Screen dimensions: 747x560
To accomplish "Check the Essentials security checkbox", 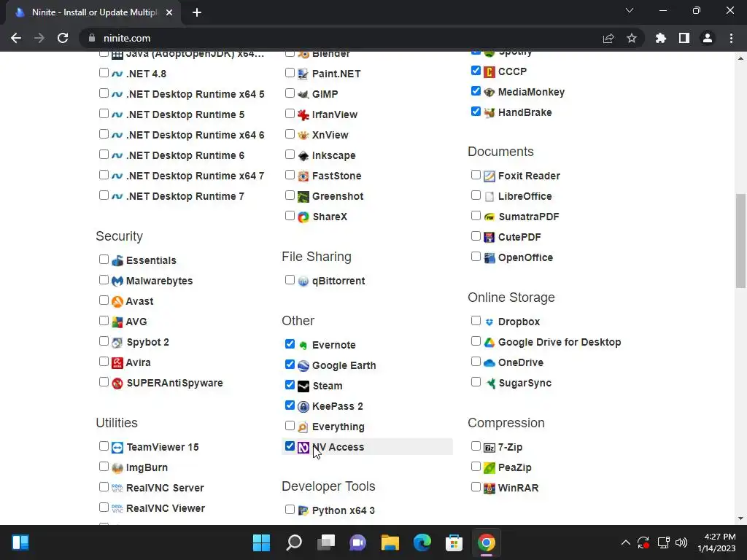I will 104,260.
